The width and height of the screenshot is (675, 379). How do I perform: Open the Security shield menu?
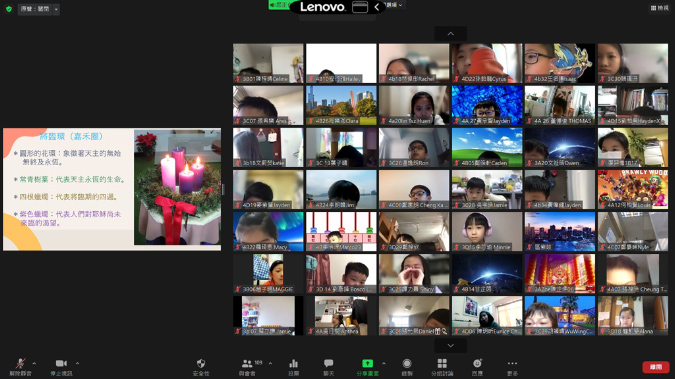point(201,367)
